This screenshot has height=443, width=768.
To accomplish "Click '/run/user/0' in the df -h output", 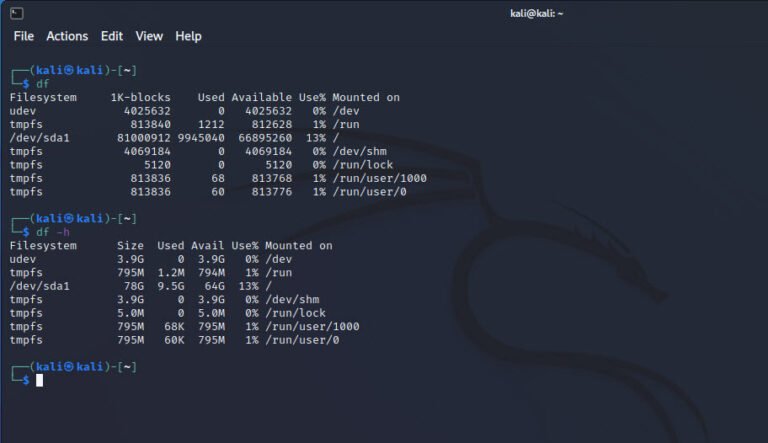I will click(x=302, y=340).
